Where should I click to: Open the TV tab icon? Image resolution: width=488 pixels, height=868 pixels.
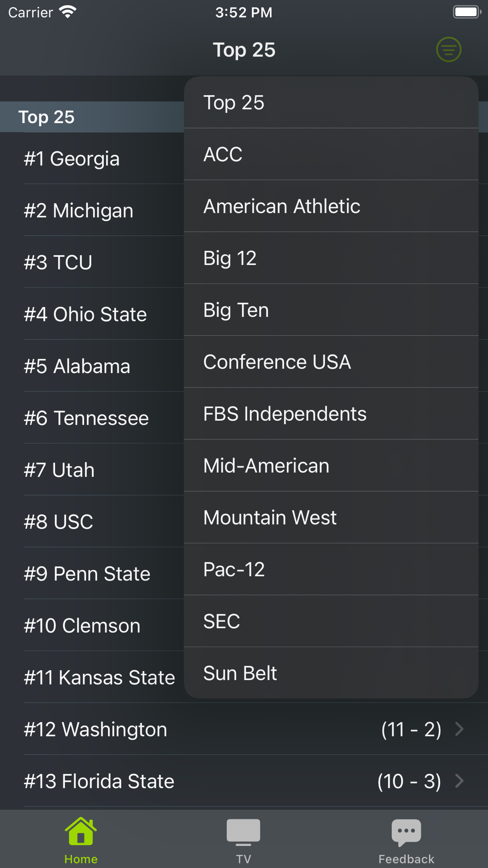(244, 831)
